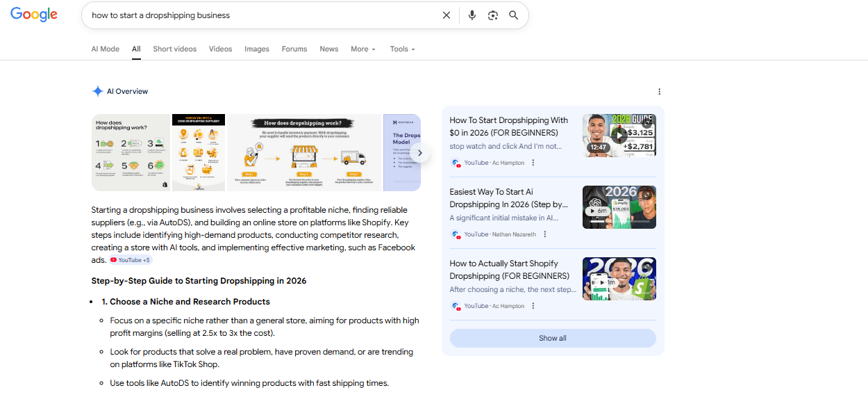Start voice search with microphone icon

(472, 15)
